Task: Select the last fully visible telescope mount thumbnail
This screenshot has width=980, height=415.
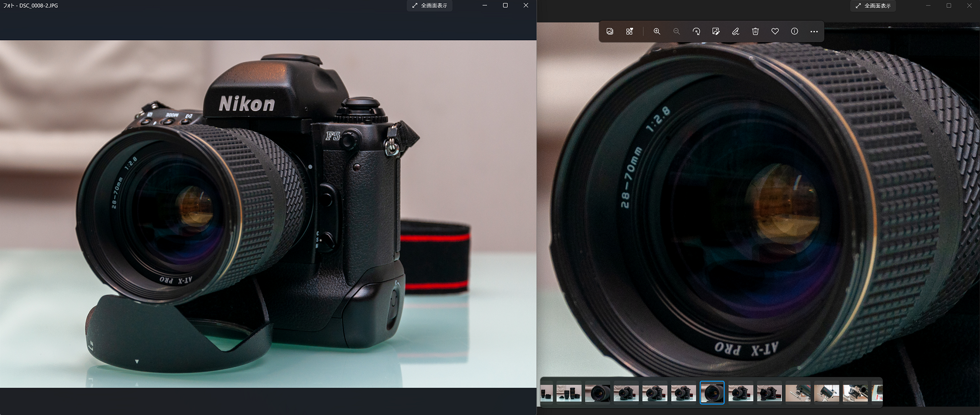Action: (x=856, y=392)
